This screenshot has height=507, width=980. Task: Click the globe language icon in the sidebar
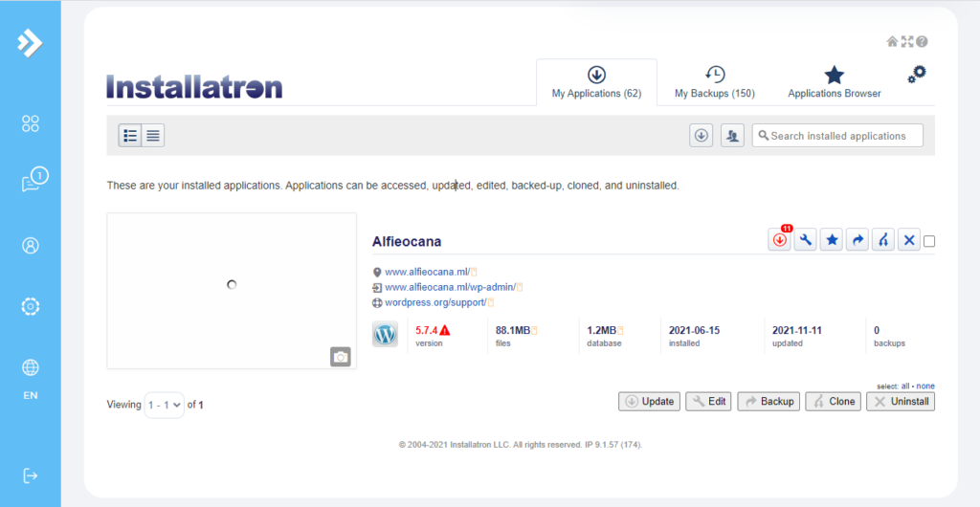pos(30,367)
